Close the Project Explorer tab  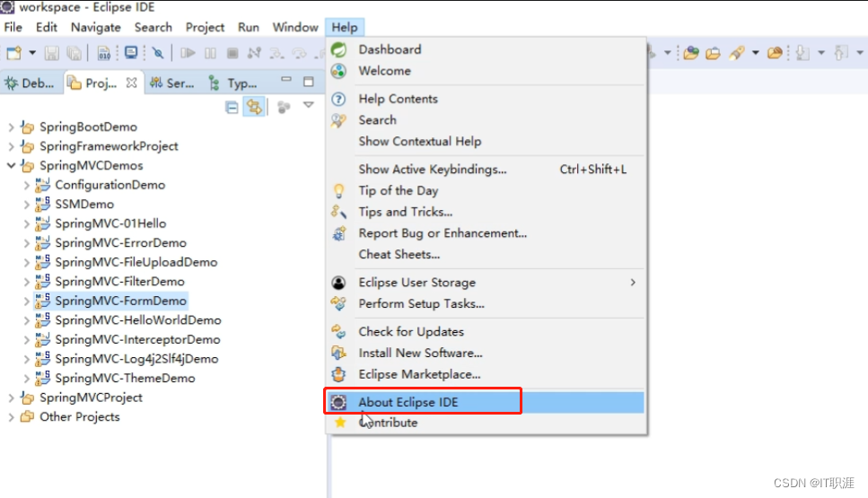131,83
